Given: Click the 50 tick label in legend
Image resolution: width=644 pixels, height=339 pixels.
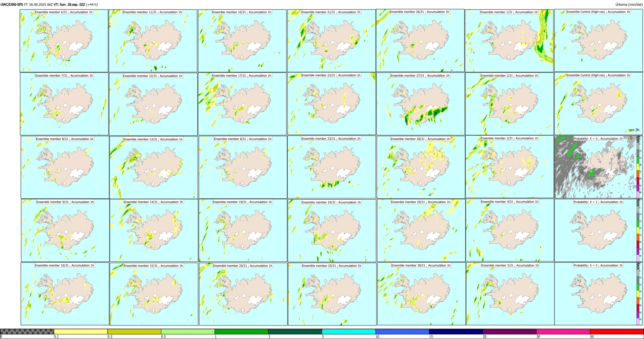Looking at the screenshot, I should click(592, 337).
